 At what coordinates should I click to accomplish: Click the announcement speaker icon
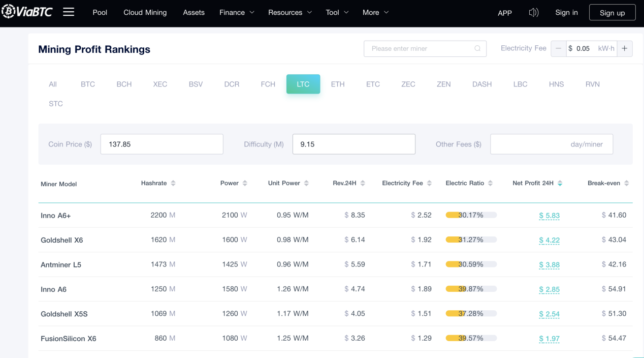point(533,12)
